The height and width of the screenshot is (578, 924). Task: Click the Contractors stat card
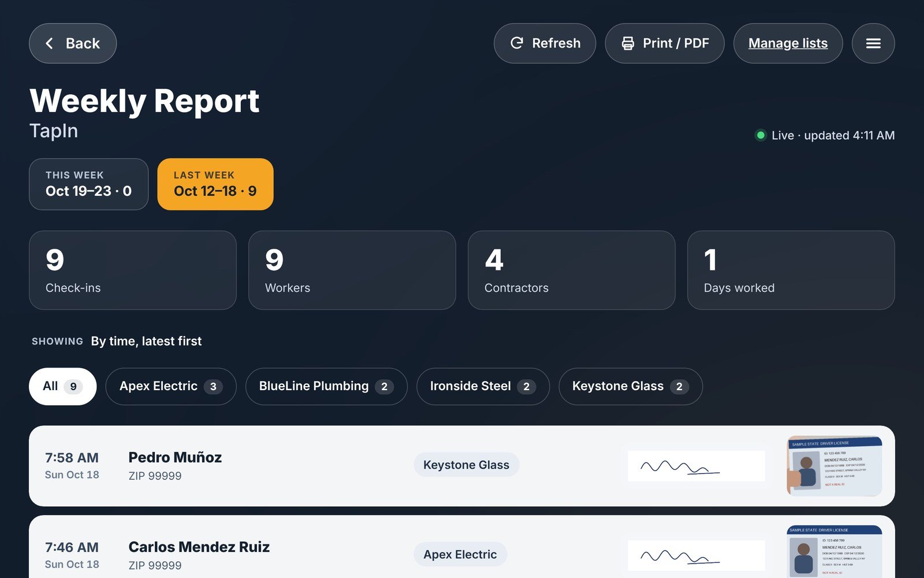(572, 271)
